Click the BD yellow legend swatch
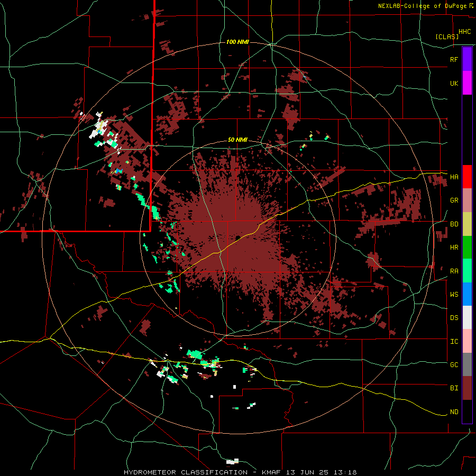Viewport: 476px width, 476px height. [467, 224]
